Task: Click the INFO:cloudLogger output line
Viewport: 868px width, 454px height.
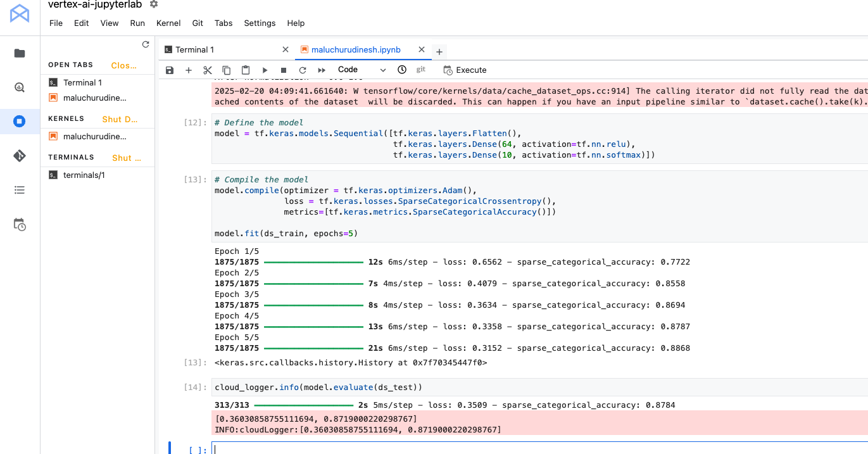Action: pyautogui.click(x=358, y=430)
